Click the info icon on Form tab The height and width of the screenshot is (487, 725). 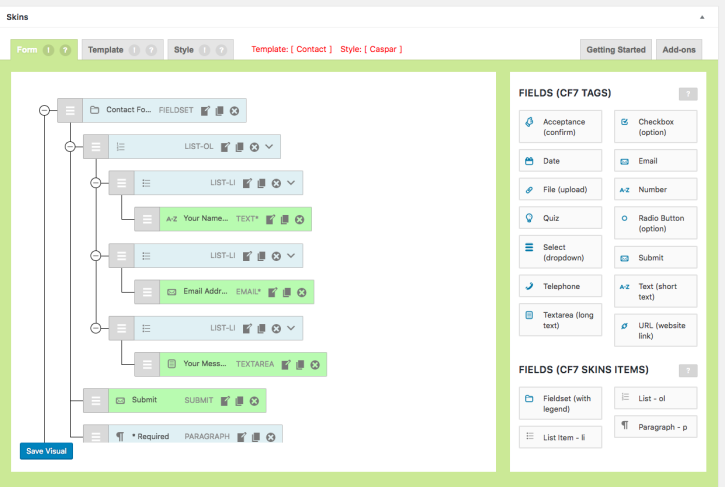47,50
